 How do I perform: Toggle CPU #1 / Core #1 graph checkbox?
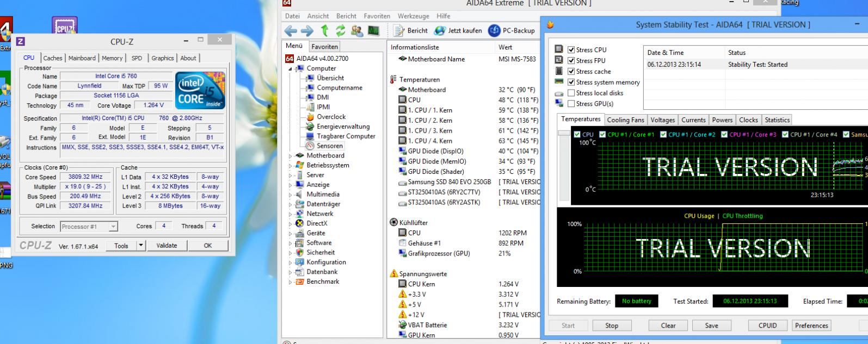[x=602, y=135]
